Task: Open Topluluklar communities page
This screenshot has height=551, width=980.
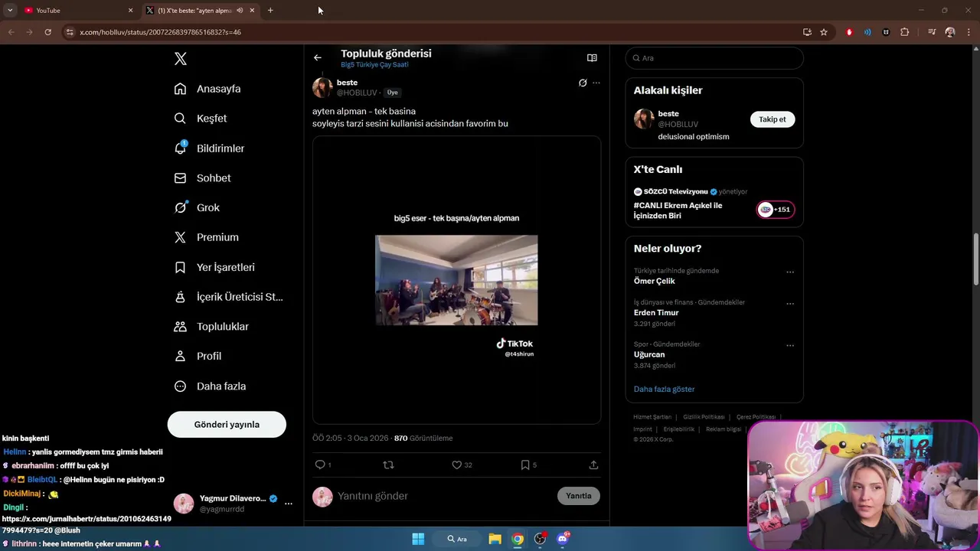Action: click(x=212, y=327)
